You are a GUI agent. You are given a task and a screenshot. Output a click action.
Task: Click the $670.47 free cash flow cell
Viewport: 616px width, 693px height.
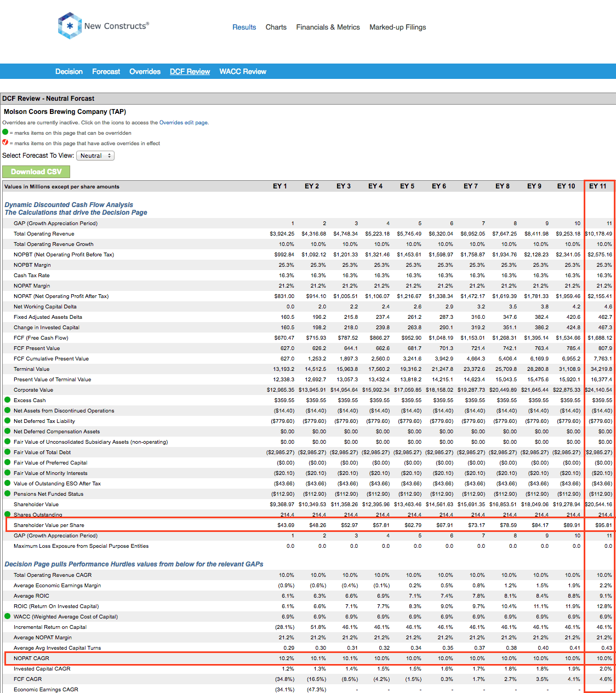(284, 337)
